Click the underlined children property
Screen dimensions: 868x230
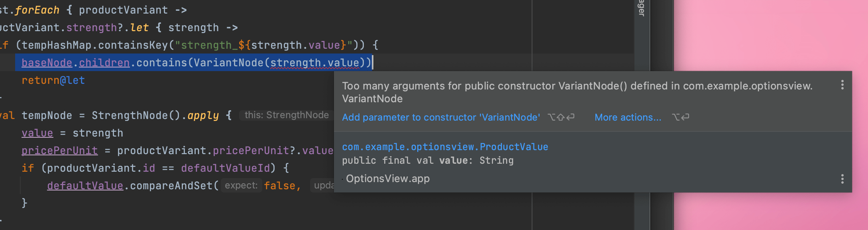coord(104,63)
